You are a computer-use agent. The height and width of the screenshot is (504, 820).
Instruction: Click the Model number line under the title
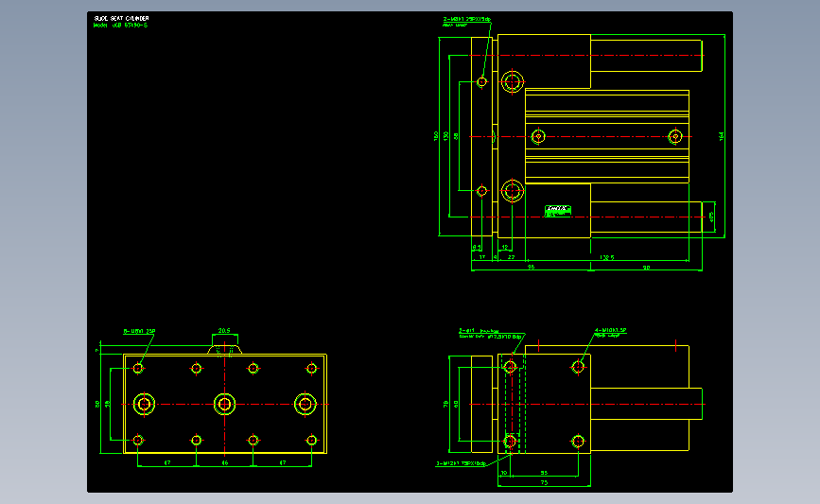120,26
